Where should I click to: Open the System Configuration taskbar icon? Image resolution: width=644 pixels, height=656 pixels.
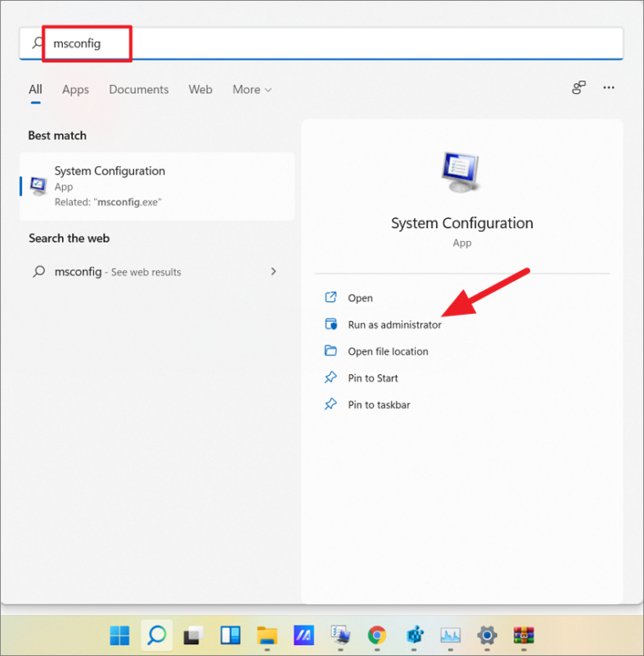pyautogui.click(x=340, y=636)
